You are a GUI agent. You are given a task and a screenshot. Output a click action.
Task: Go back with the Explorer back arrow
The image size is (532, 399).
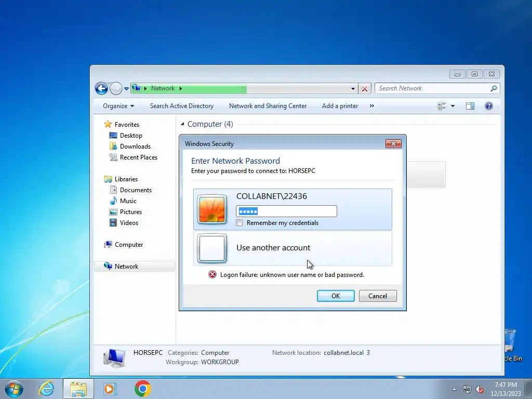pos(101,88)
